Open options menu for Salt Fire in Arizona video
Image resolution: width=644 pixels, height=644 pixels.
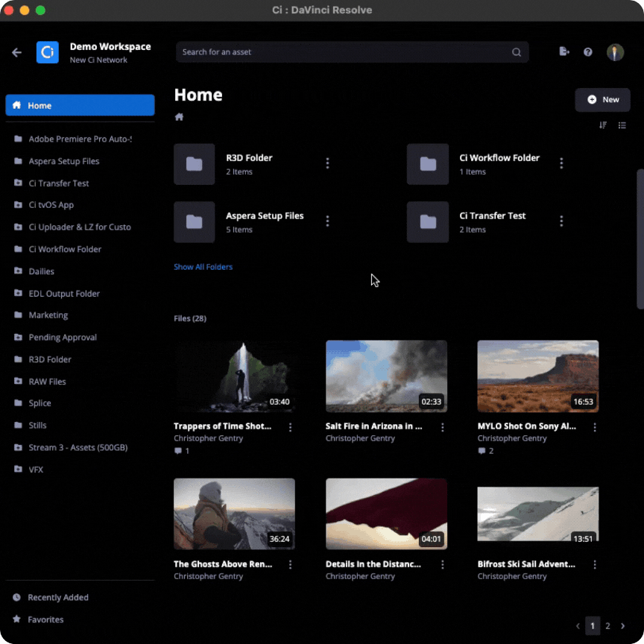click(442, 428)
